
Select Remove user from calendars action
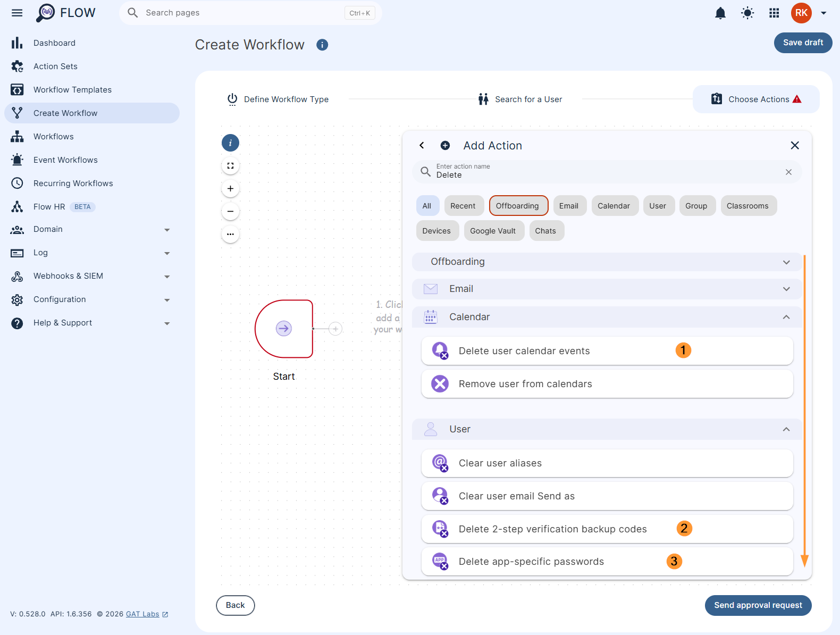click(607, 384)
